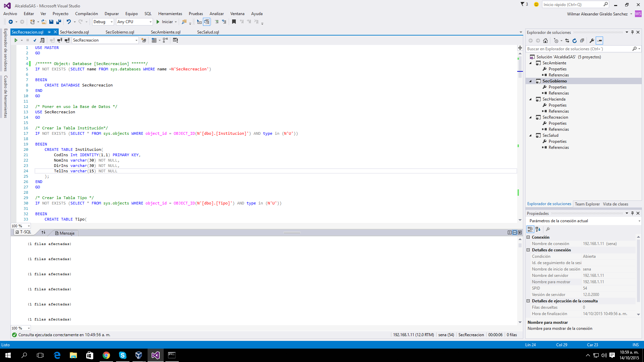Click the Iniciar start button
Viewport: 644px width, 362px height.
pos(165,22)
